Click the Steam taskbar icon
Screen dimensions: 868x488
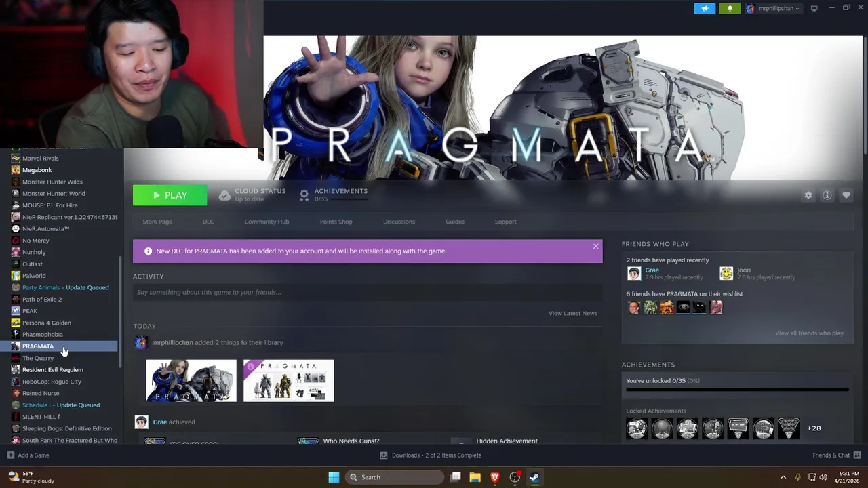pos(534,477)
